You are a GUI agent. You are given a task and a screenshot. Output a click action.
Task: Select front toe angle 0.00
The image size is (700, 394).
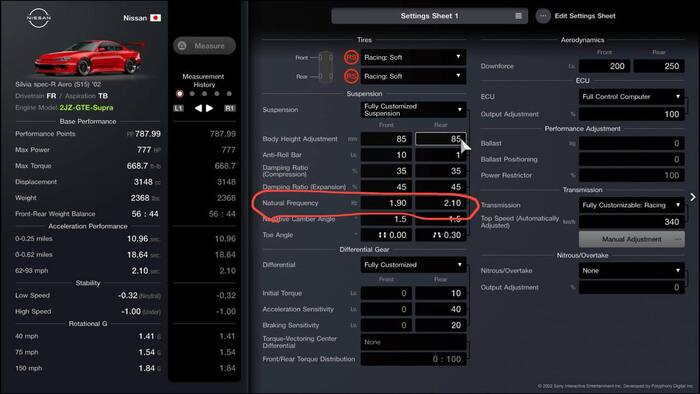point(387,235)
